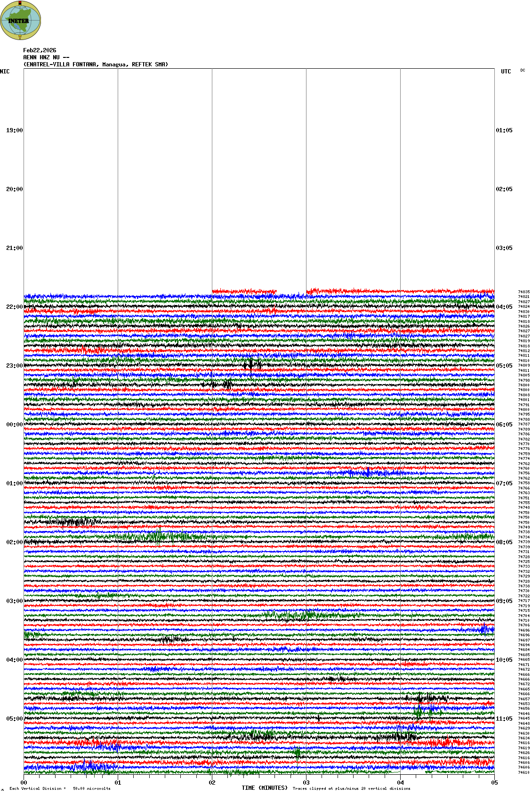
Task: Click the 04 minute tick on x-axis
Action: [400, 783]
